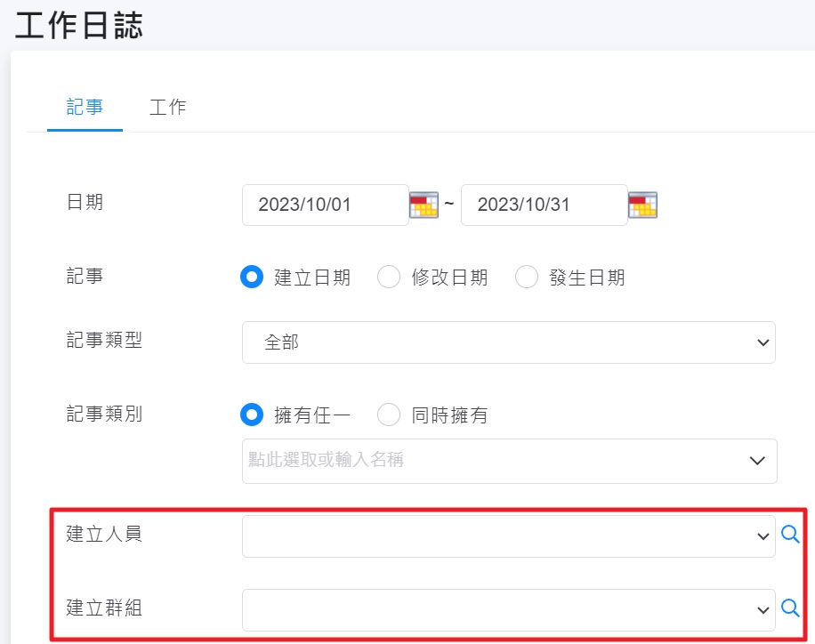This screenshot has width=815, height=644.
Task: Select the 建立日期 radio button
Action: (253, 278)
